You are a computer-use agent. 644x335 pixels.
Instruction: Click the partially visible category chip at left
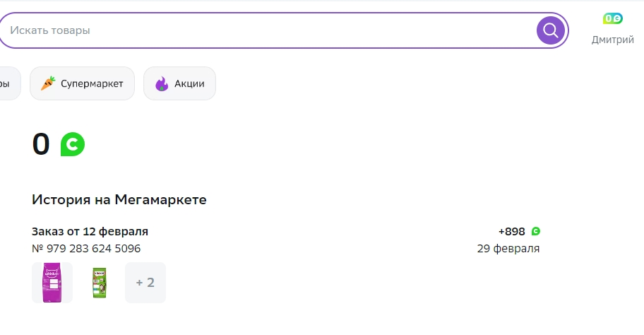click(x=9, y=83)
